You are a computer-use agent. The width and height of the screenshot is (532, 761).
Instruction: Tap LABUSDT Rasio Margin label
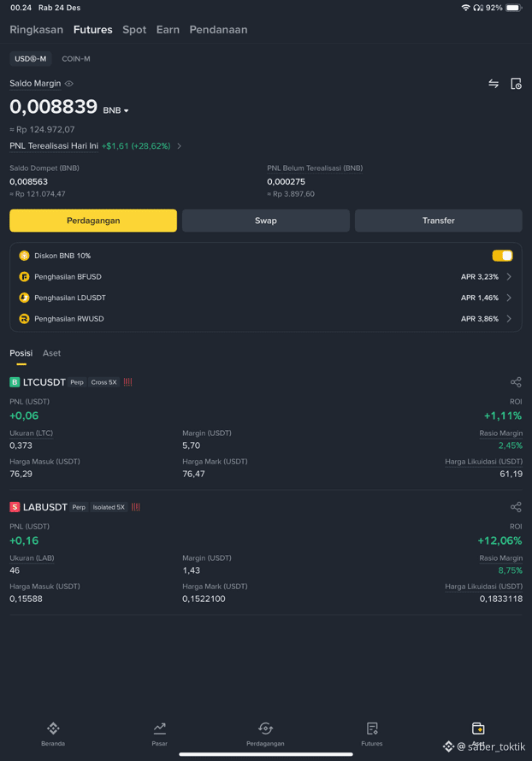tap(501, 558)
